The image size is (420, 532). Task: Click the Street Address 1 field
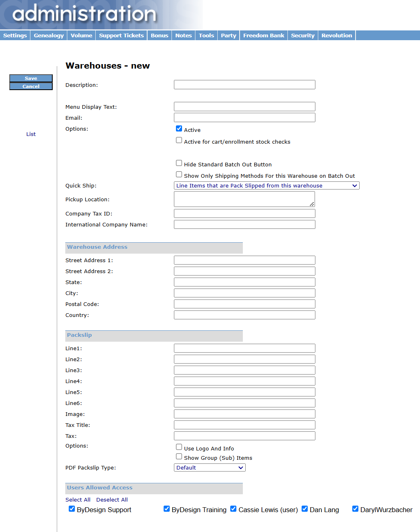[244, 260]
